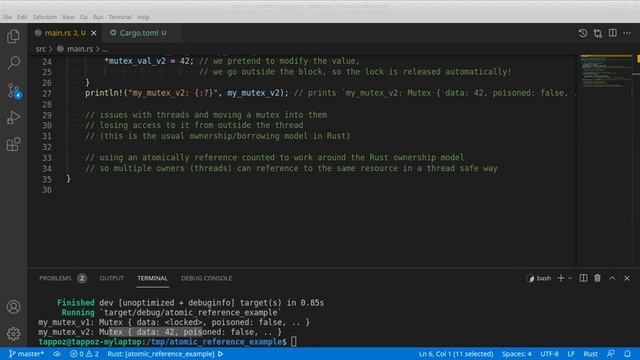The width and height of the screenshot is (640, 360).
Task: Open the DEBUG CONSOLE tab
Action: 207,278
